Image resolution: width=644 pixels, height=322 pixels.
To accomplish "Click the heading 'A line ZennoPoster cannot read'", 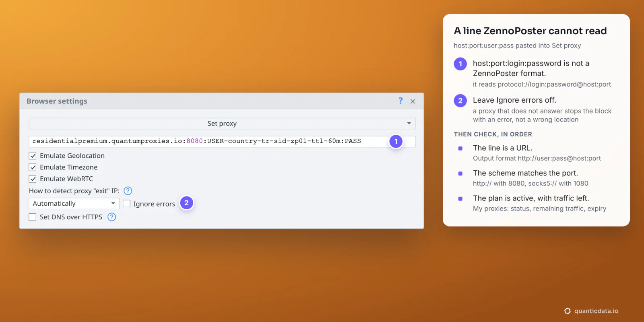I will pyautogui.click(x=530, y=31).
